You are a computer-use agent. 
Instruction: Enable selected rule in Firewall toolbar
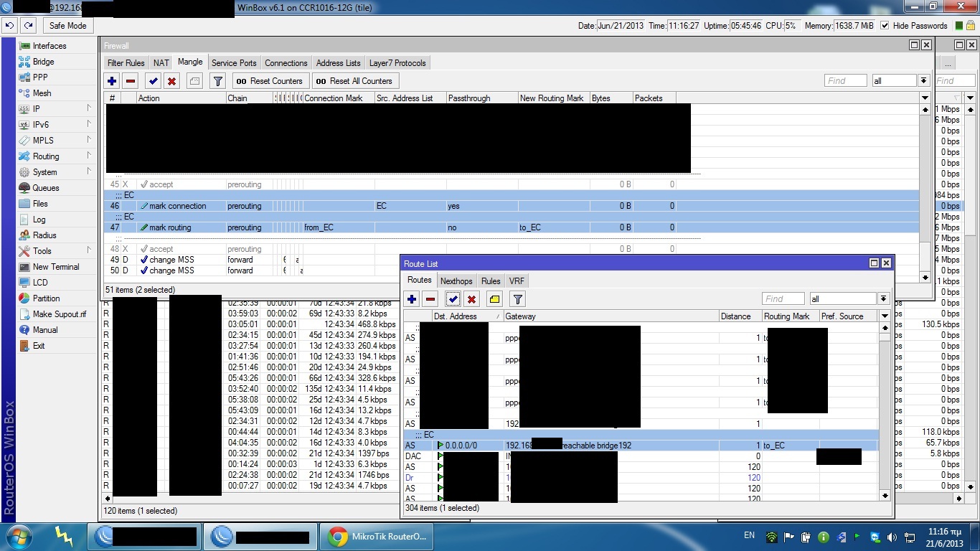153,81
